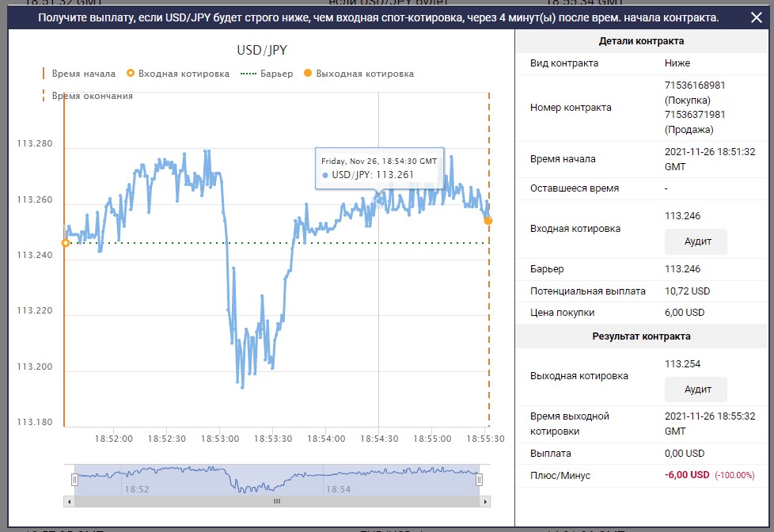
Task: Toggle the 'Входная котировка' legend item
Action: (178, 74)
